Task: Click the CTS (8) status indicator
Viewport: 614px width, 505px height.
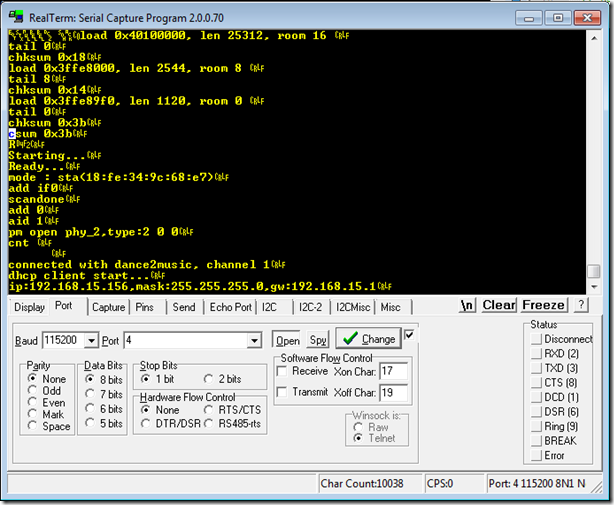Action: (537, 382)
